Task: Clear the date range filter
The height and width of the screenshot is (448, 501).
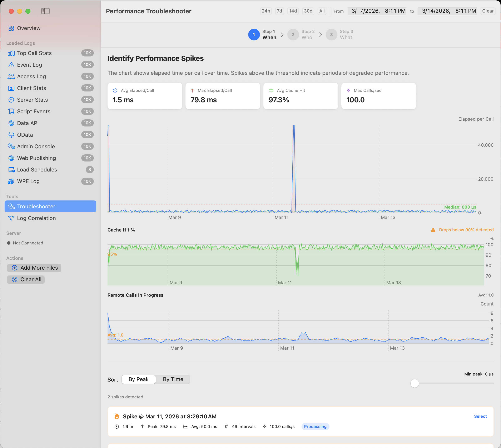Action: point(487,11)
